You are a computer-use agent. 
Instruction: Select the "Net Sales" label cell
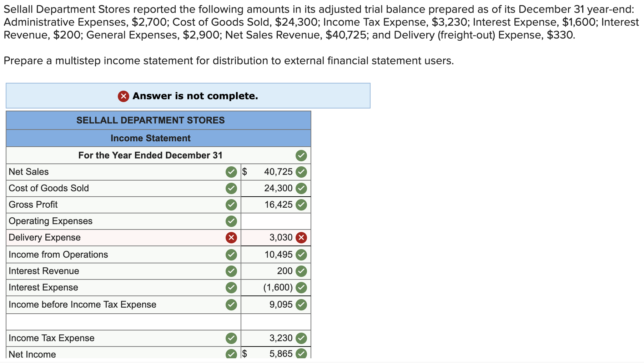pos(124,172)
